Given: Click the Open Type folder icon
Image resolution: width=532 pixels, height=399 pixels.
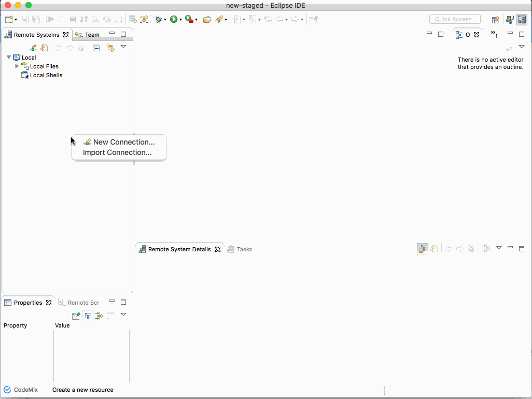Looking at the screenshot, I should click(207, 19).
